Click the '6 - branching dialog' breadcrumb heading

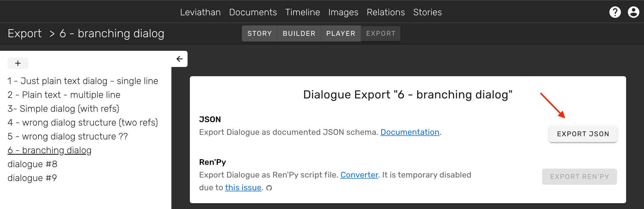tap(112, 33)
